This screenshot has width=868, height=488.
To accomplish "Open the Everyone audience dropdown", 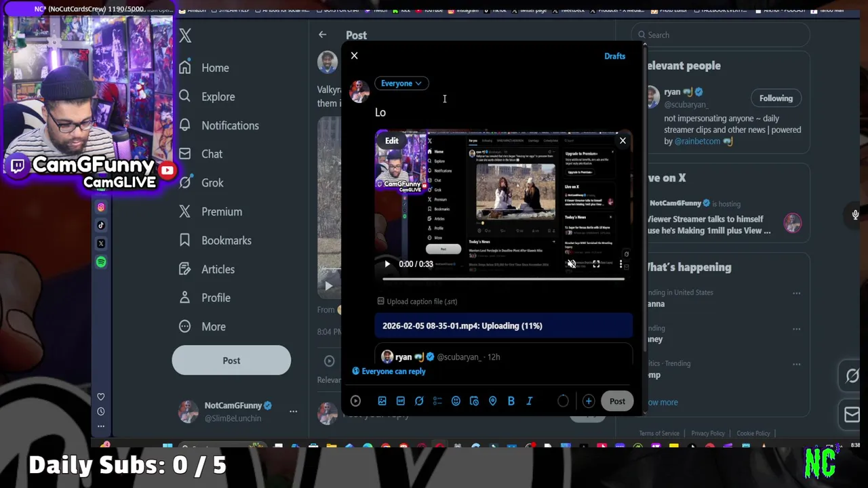I will coord(401,83).
